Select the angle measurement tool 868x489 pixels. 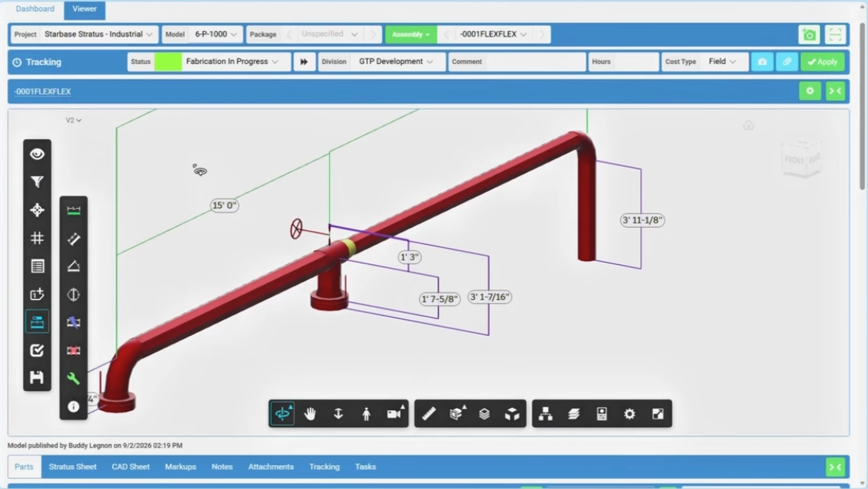73,267
